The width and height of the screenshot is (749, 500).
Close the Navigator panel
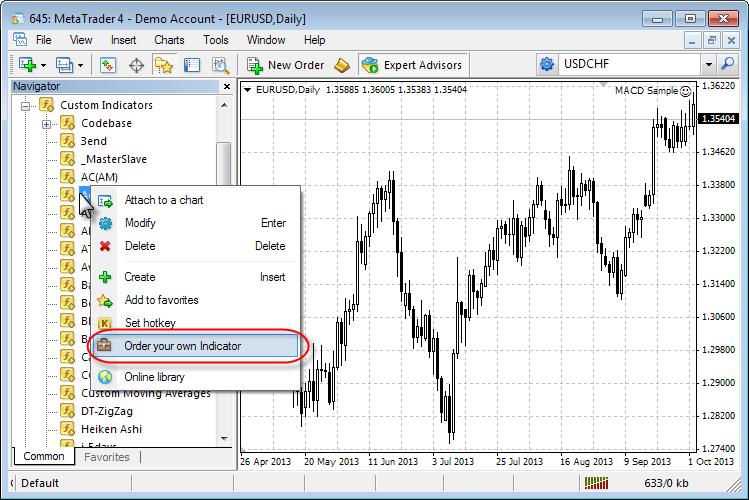[227, 86]
